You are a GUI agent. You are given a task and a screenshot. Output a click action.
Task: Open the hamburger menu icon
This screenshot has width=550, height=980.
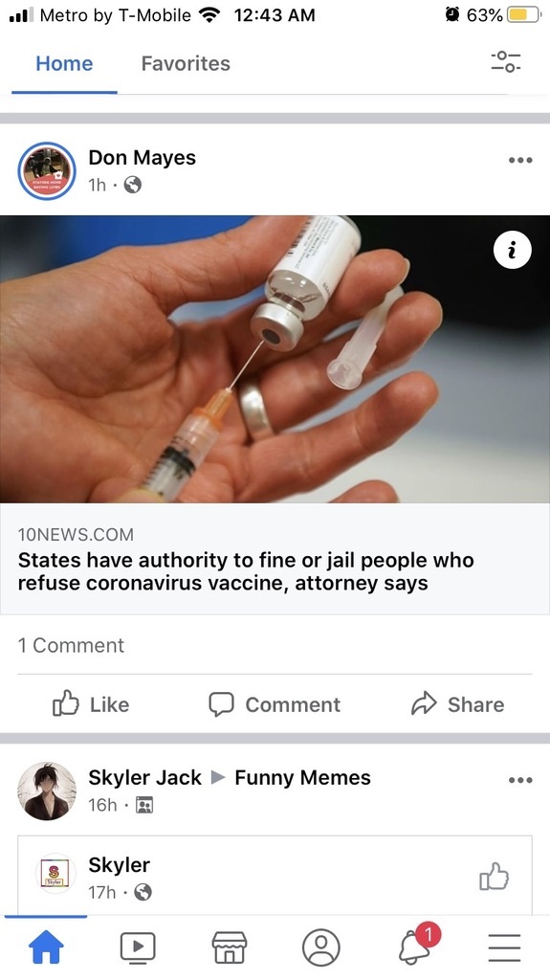(504, 947)
